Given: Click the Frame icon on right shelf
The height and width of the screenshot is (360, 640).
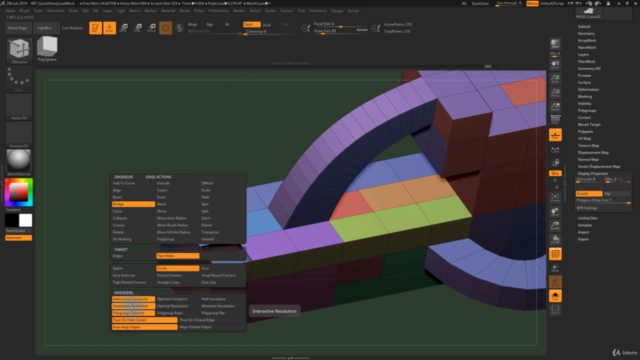Looking at the screenshot, I should pyautogui.click(x=555, y=198).
